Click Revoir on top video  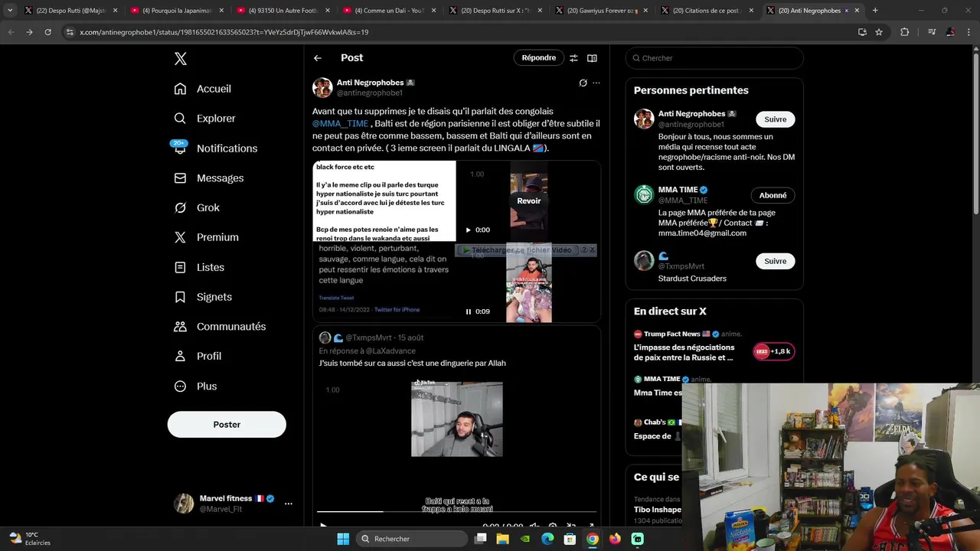point(529,201)
